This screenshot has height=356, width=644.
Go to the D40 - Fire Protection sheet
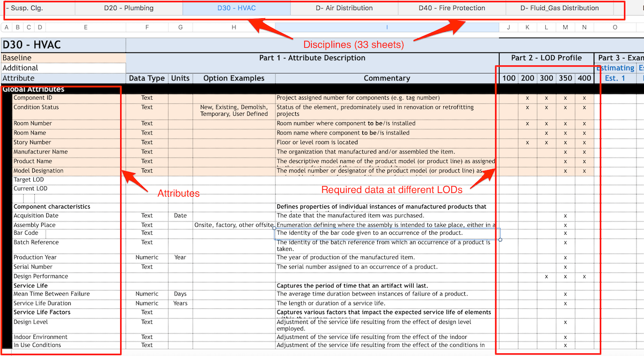pos(452,8)
